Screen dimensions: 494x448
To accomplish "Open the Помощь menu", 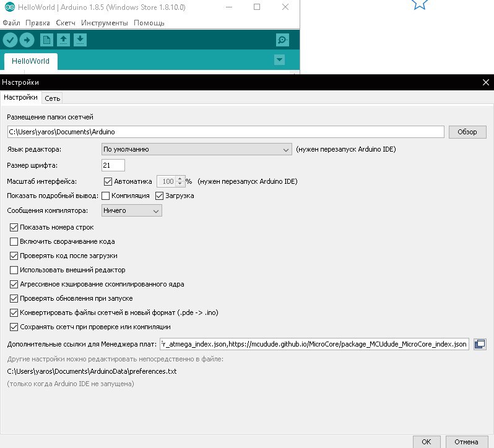I will (149, 23).
